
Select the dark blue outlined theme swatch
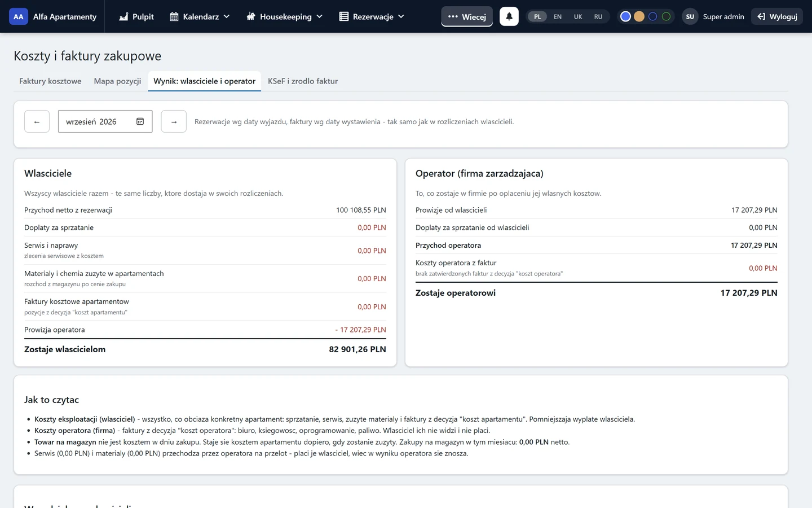tap(652, 16)
